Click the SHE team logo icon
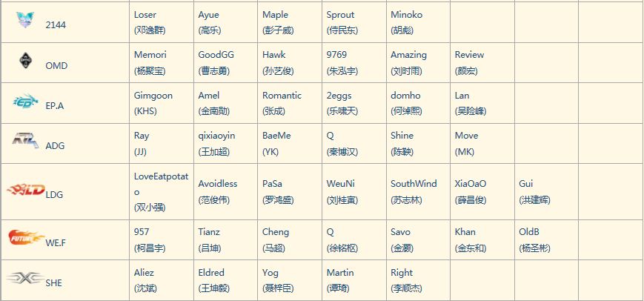 [x=25, y=279]
